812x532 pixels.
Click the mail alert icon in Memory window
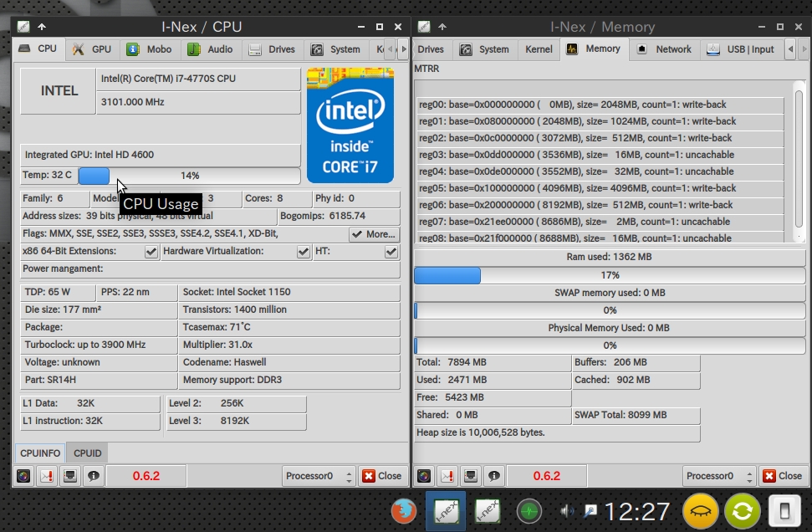447,476
